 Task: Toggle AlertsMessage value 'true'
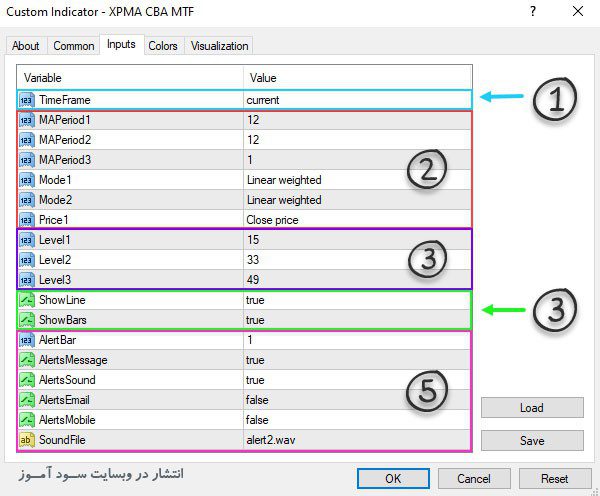point(357,360)
